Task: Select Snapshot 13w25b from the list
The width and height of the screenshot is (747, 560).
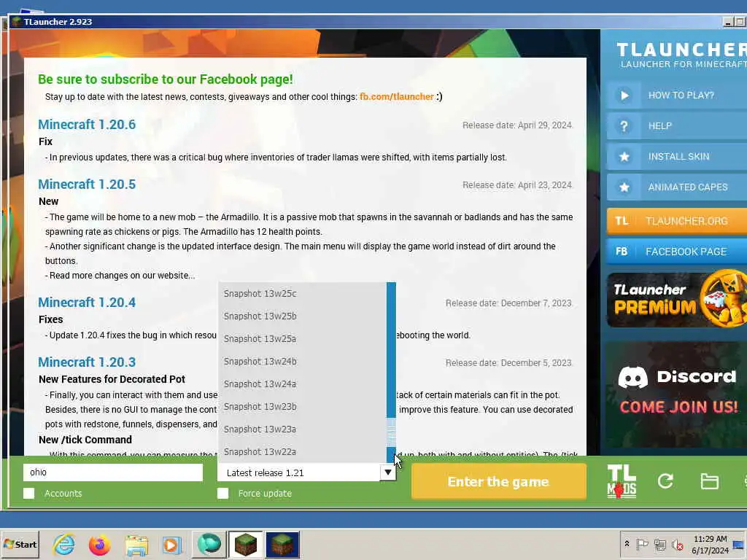Action: click(x=303, y=316)
